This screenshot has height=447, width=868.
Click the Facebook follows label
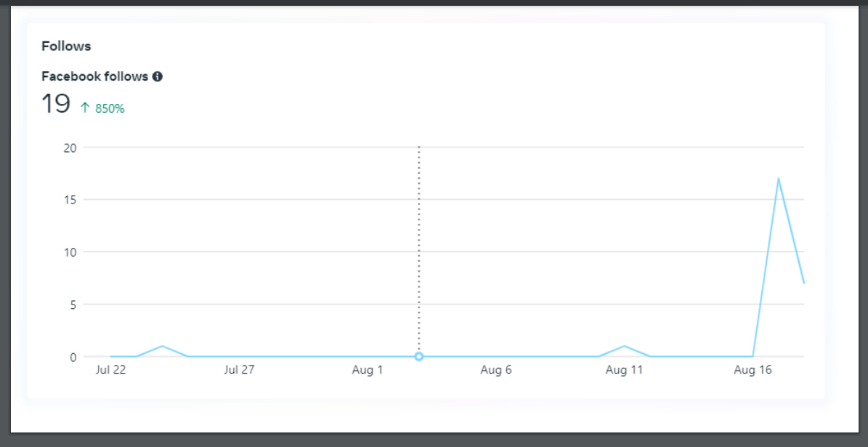point(94,76)
